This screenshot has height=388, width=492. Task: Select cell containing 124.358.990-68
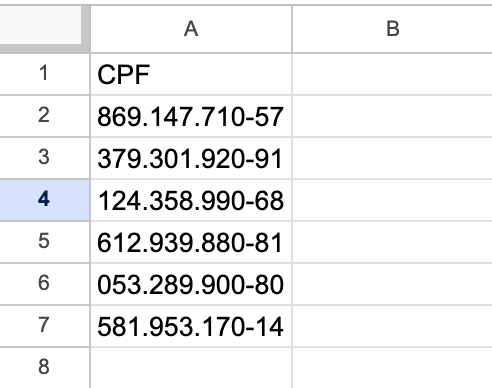[191, 200]
